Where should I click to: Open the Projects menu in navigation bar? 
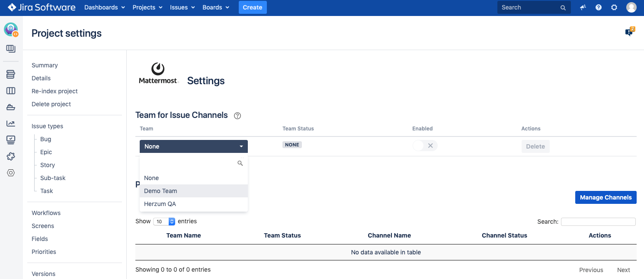point(147,7)
